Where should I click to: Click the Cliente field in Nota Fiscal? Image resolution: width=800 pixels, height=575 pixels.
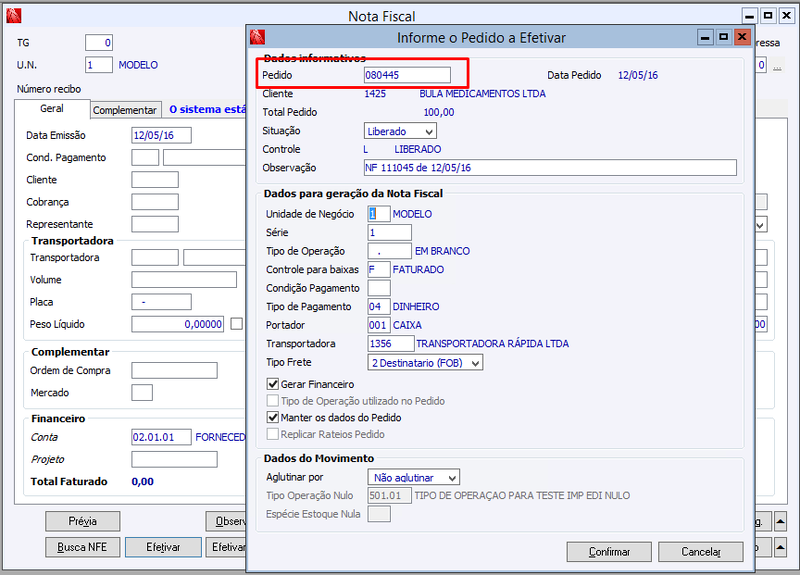point(155,180)
